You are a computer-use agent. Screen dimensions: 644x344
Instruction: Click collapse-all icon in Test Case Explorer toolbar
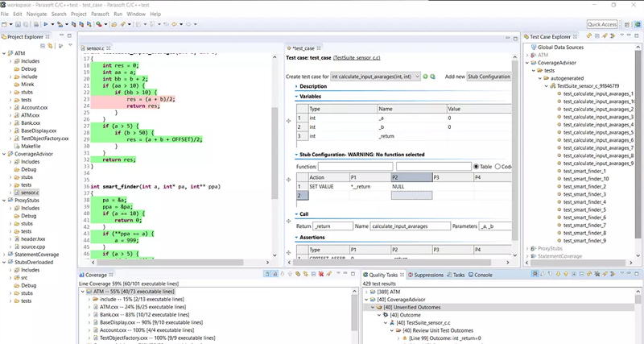click(x=597, y=36)
